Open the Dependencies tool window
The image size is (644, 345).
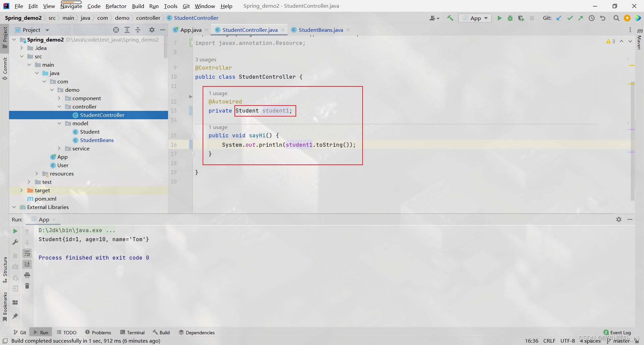click(197, 333)
